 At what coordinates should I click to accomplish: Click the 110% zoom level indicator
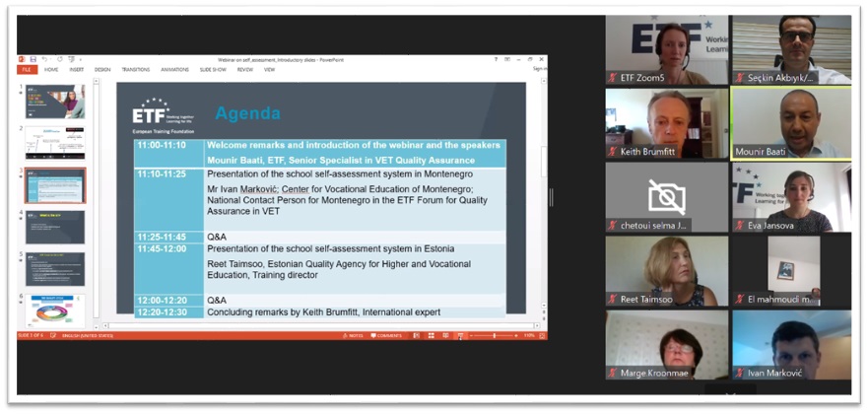tap(529, 335)
